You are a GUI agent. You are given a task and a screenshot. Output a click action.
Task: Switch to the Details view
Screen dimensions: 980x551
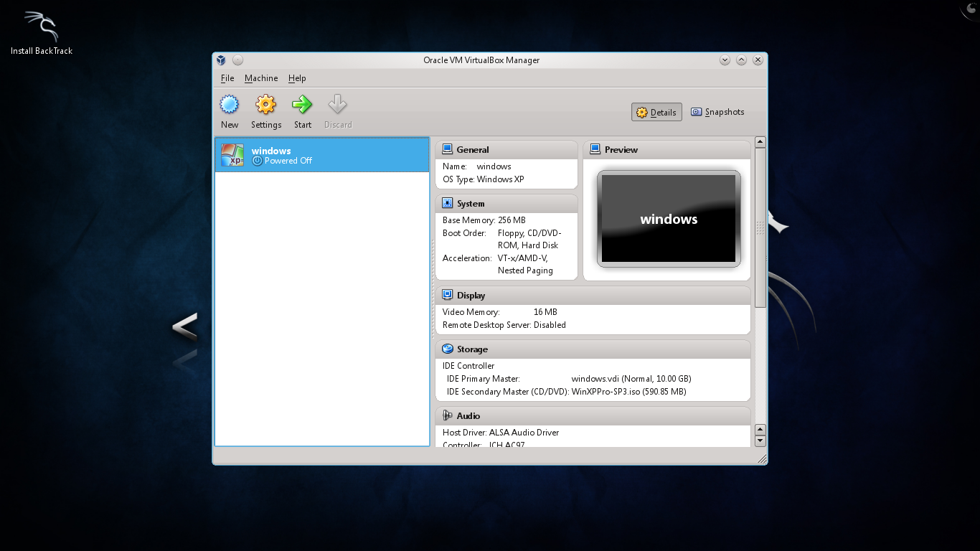(656, 112)
